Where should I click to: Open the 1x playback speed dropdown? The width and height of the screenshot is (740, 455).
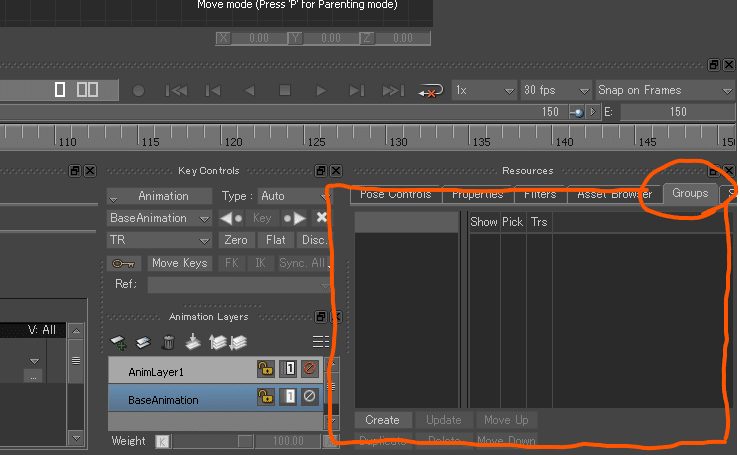pyautogui.click(x=484, y=90)
